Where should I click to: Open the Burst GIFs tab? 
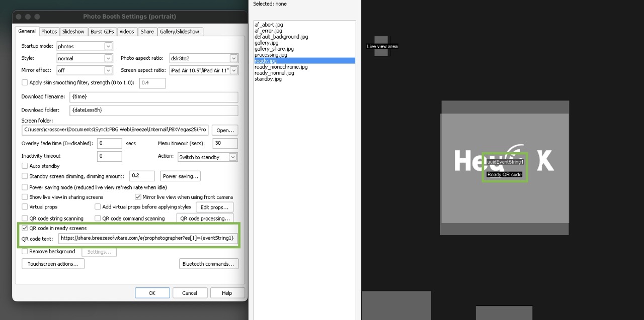[x=103, y=32]
